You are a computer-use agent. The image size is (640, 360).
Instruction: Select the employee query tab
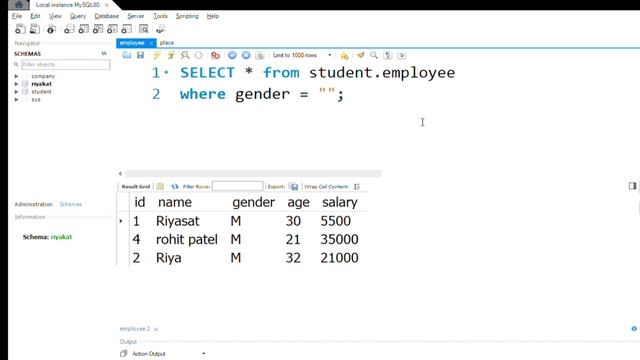(x=132, y=43)
